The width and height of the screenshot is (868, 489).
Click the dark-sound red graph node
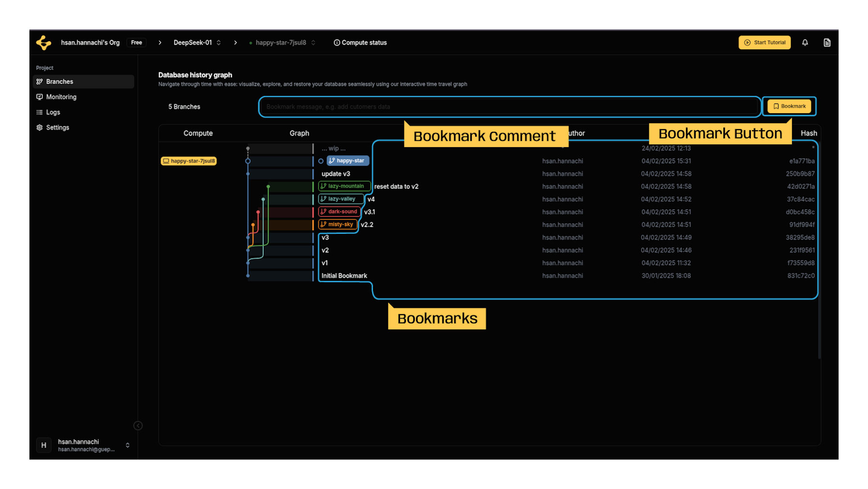[x=258, y=212]
